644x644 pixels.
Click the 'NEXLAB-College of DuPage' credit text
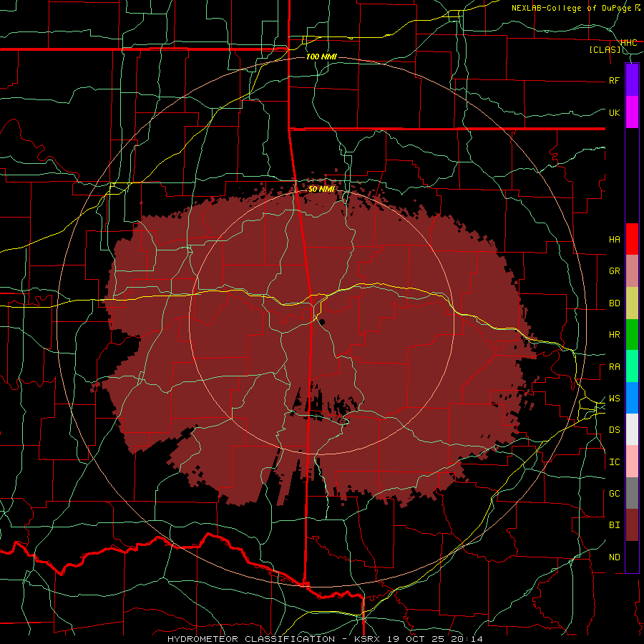[572, 8]
